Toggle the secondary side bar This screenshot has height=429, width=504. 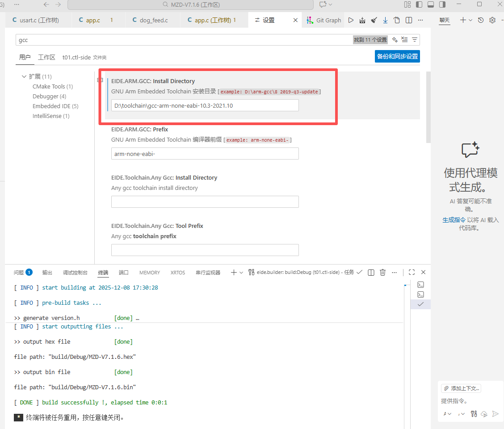(442, 4)
